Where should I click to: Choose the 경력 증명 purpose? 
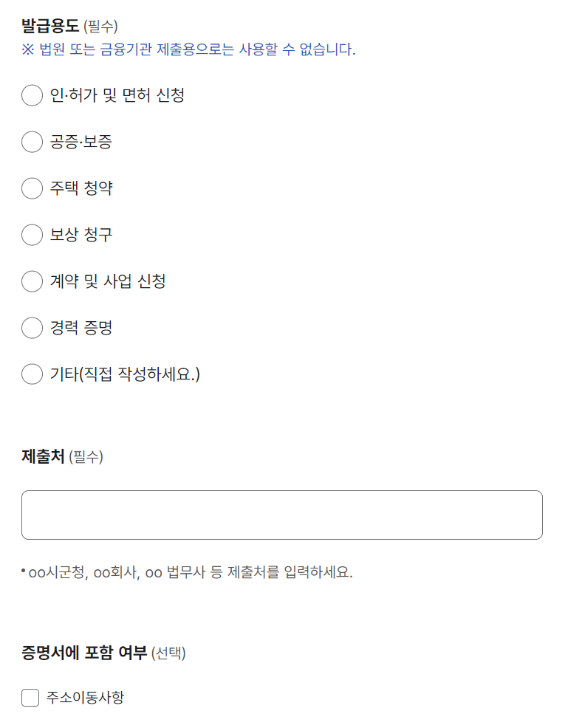point(32,328)
